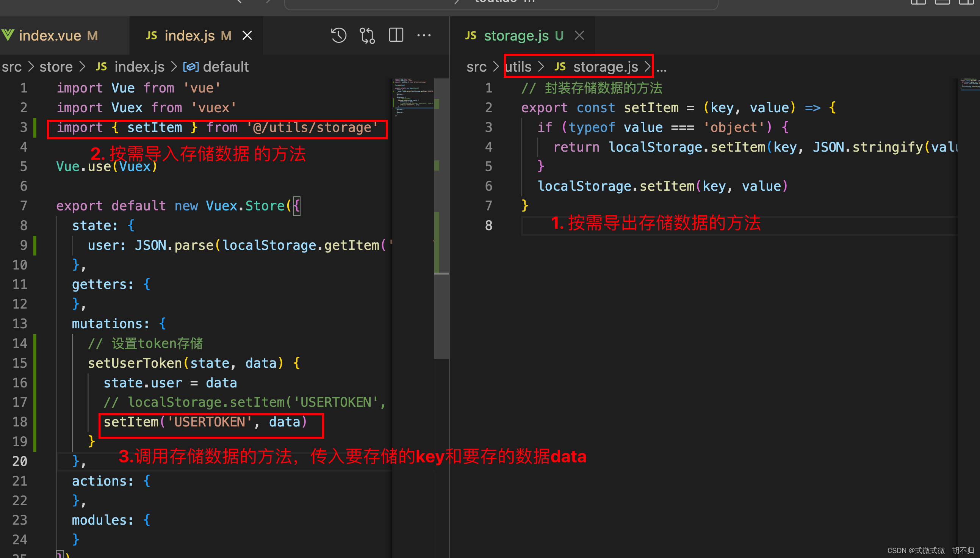
Task: Expand the breadcrumb ellipsis after storage.js
Action: (661, 68)
